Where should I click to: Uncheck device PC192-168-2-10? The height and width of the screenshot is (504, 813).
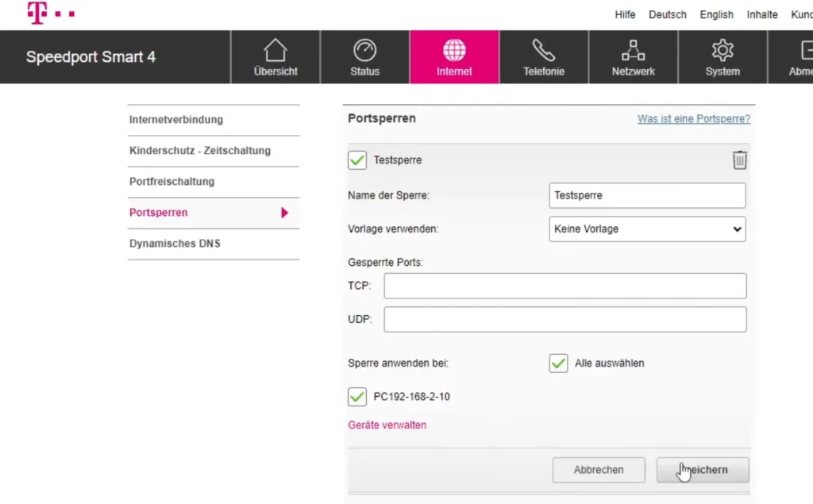[357, 397]
